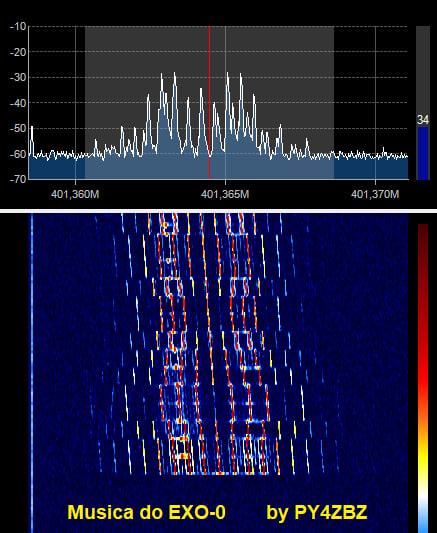The height and width of the screenshot is (533, 437).
Task: Click the highest spectrum peak left of center
Action: pos(175,73)
